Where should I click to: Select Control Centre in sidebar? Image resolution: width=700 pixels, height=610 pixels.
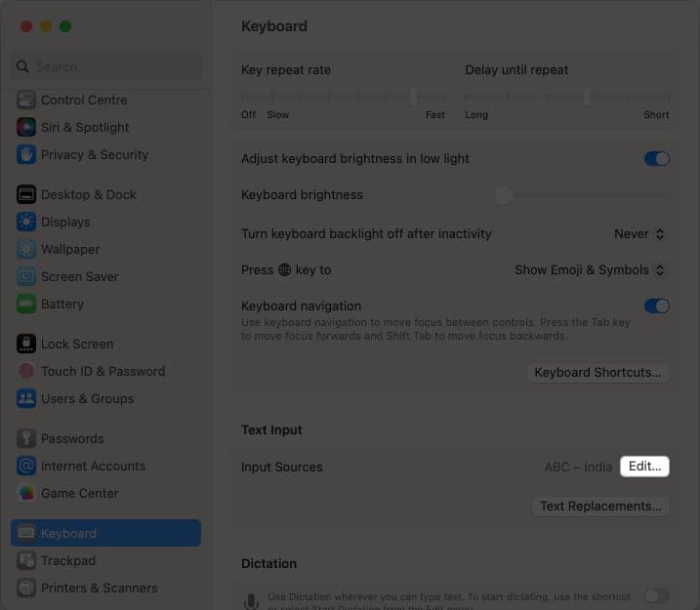(x=84, y=100)
